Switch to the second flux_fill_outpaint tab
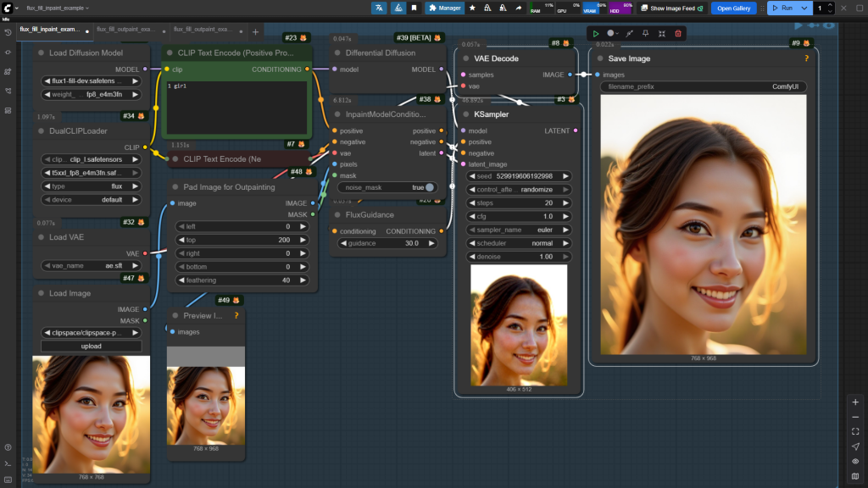 pyautogui.click(x=203, y=30)
